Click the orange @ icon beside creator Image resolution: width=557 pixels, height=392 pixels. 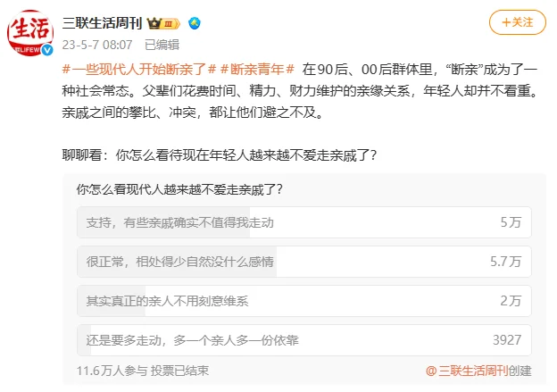pyautogui.click(x=430, y=370)
